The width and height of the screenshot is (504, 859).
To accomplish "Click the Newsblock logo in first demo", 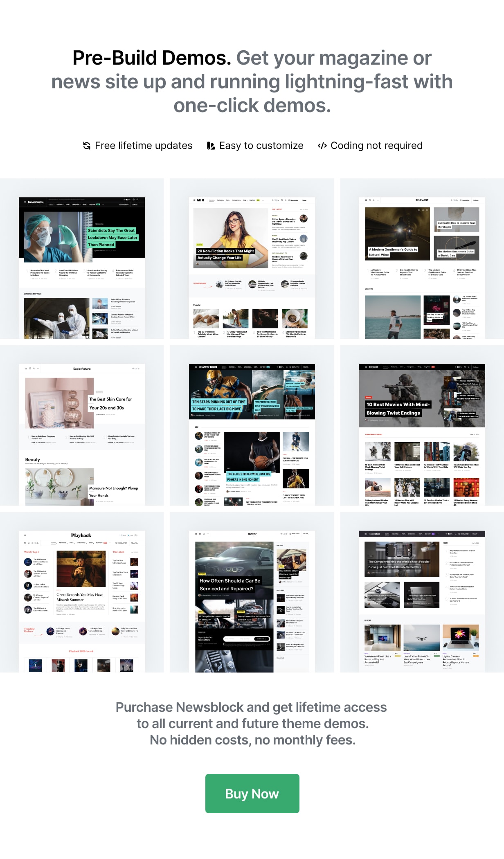I will [x=36, y=202].
